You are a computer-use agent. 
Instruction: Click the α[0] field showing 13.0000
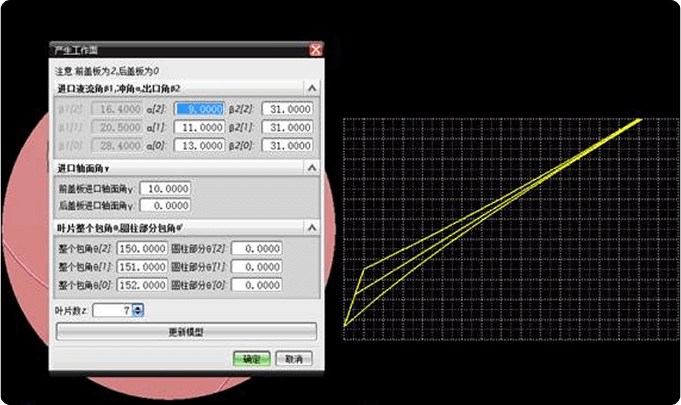[x=198, y=146]
